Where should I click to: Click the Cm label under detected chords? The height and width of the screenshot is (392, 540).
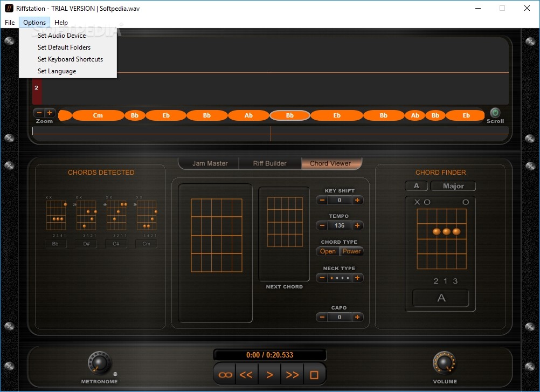147,244
